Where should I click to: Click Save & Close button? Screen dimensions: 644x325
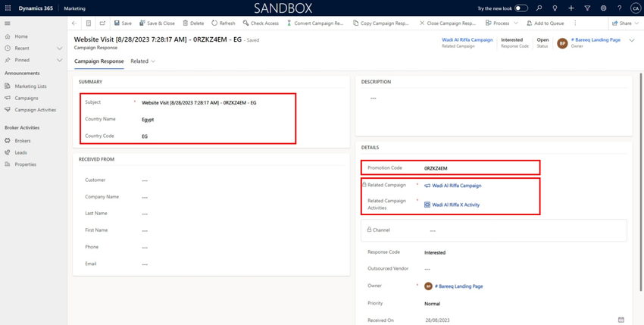[x=157, y=23]
